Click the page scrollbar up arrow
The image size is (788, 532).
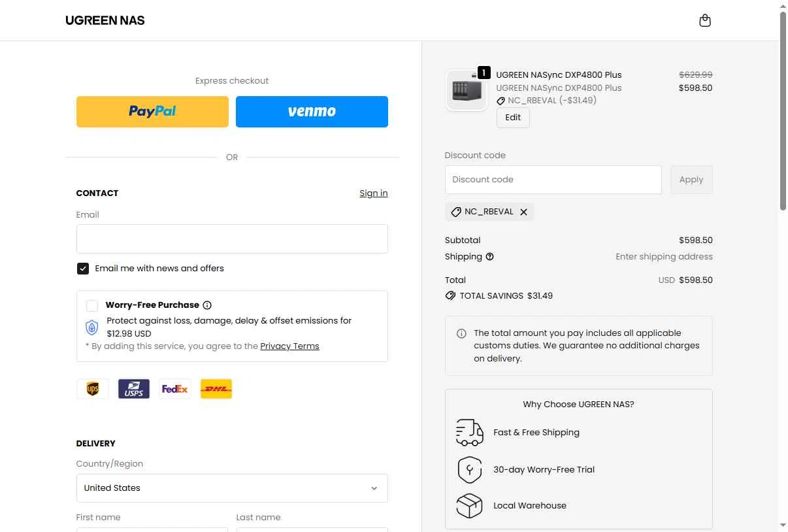coord(783,6)
